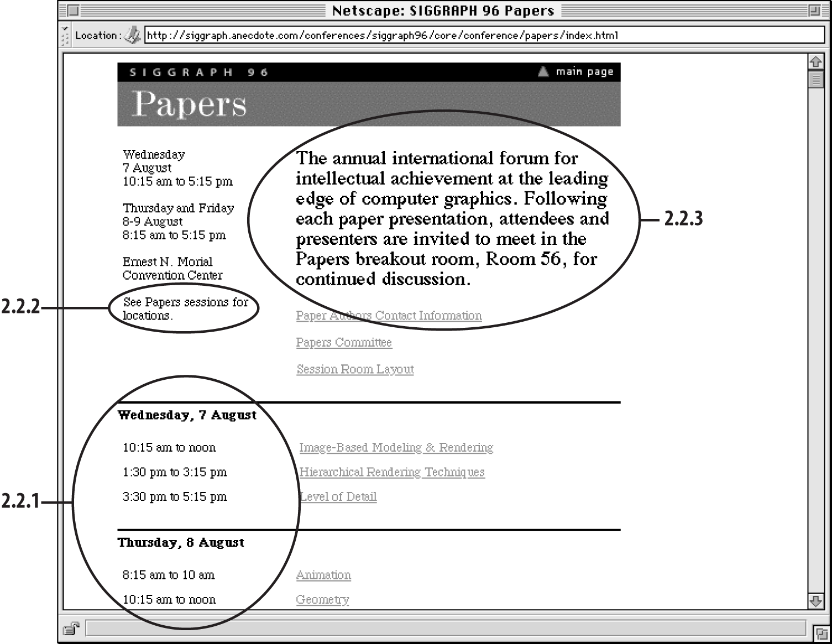The image size is (832, 644).
Task: Open Hierarchical Rendering Techniques session
Action: (x=392, y=472)
